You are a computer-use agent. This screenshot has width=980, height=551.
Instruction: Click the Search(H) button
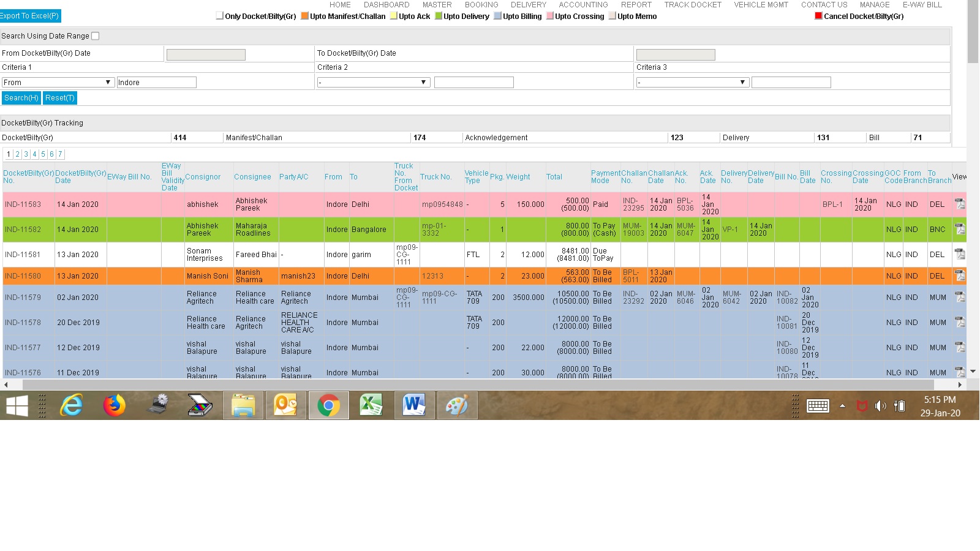(21, 98)
